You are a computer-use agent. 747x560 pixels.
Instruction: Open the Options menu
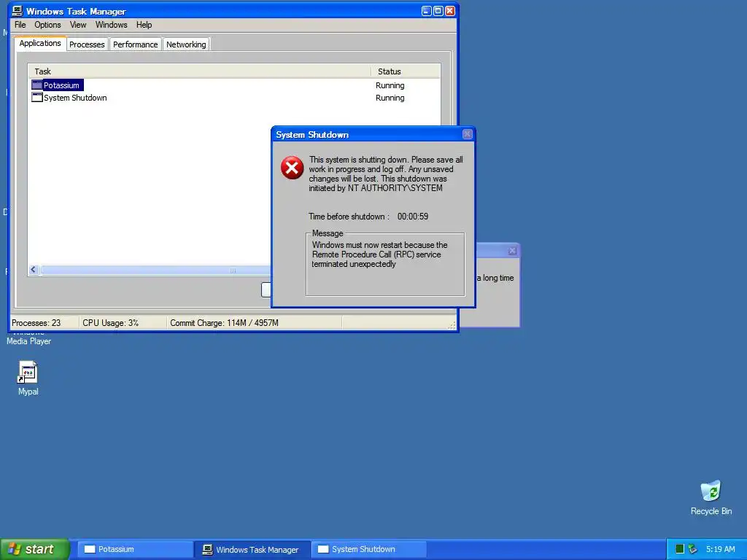click(x=47, y=25)
